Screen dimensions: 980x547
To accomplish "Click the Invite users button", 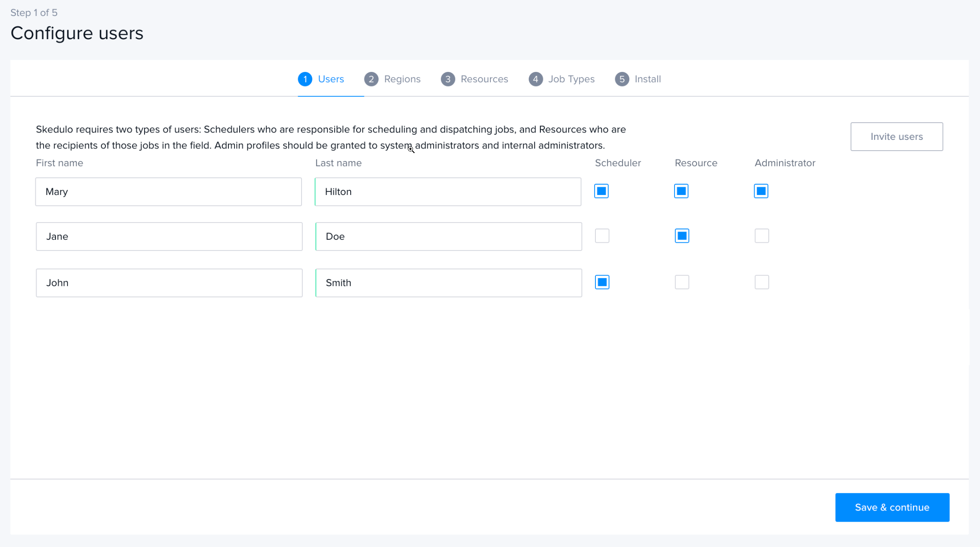I will click(897, 136).
